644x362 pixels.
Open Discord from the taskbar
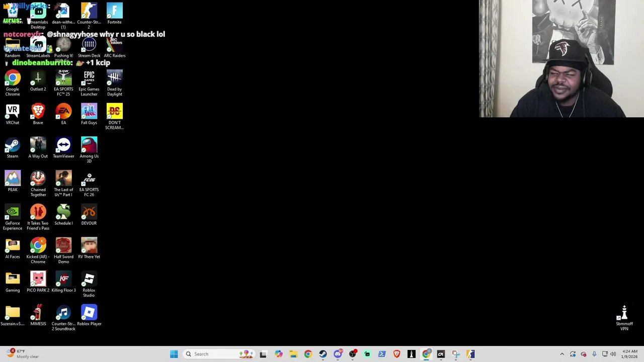coord(338,354)
